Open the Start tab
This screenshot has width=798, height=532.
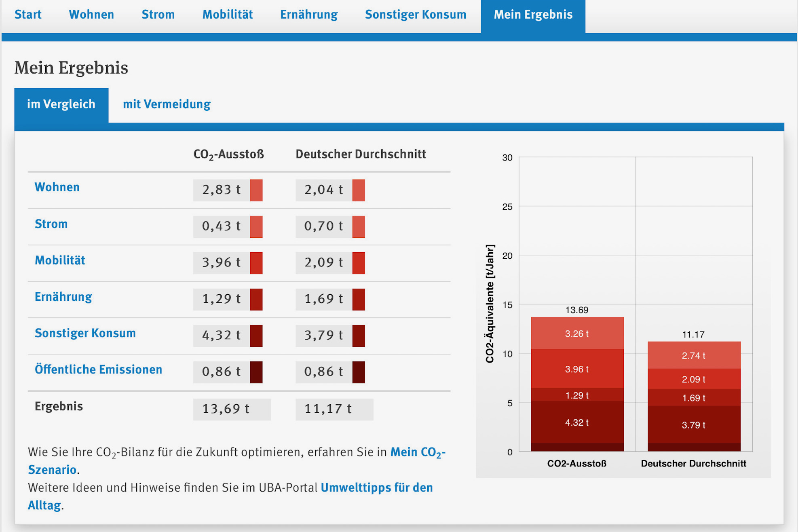[x=28, y=15]
